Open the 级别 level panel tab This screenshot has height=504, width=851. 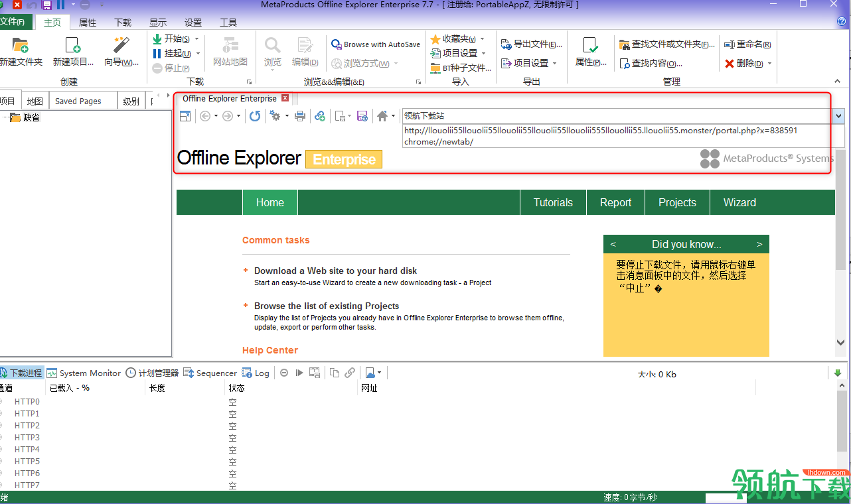(131, 101)
